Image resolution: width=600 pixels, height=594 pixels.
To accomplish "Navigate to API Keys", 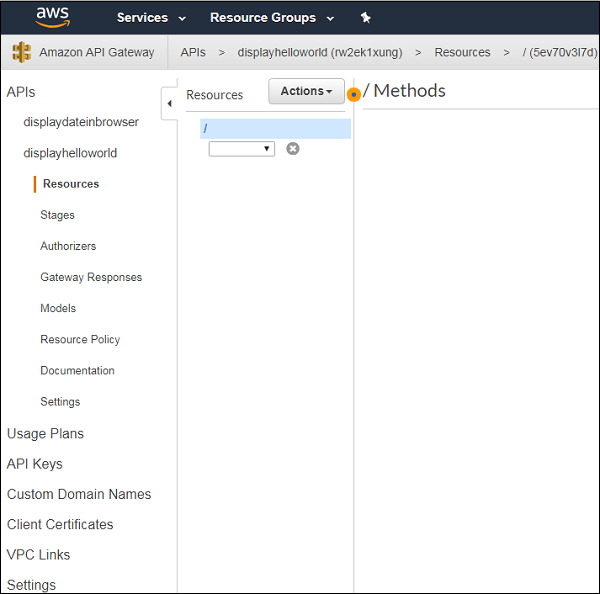I will [x=35, y=464].
